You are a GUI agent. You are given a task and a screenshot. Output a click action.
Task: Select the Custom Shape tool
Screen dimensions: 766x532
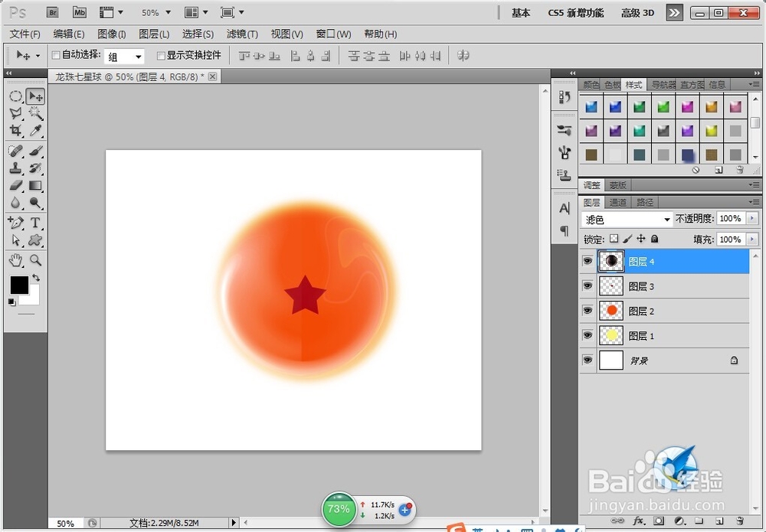click(x=35, y=240)
